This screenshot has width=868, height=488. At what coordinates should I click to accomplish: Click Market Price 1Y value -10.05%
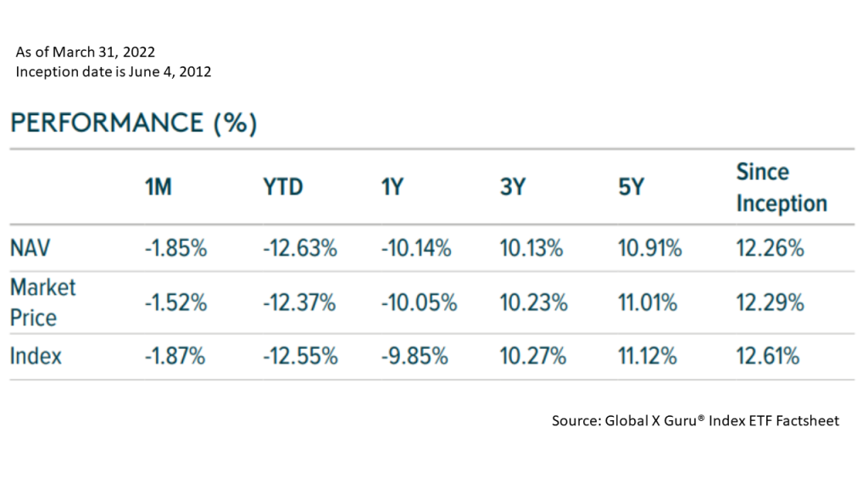(419, 302)
